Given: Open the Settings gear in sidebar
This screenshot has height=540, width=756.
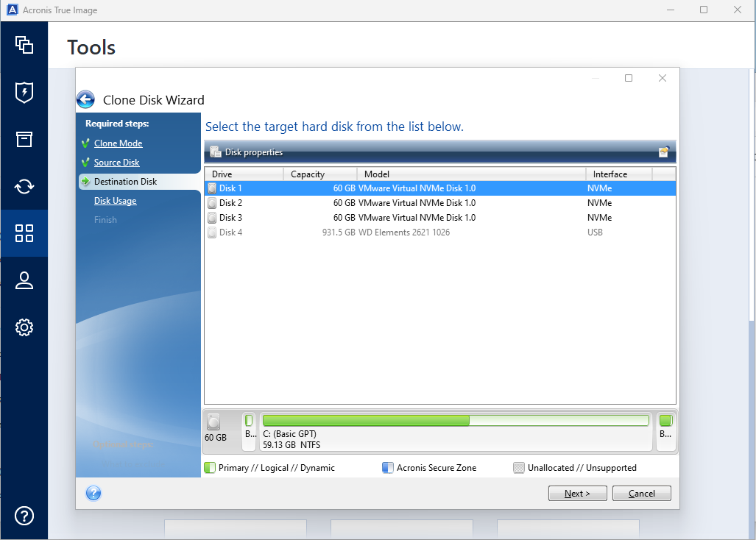Looking at the screenshot, I should (24, 327).
